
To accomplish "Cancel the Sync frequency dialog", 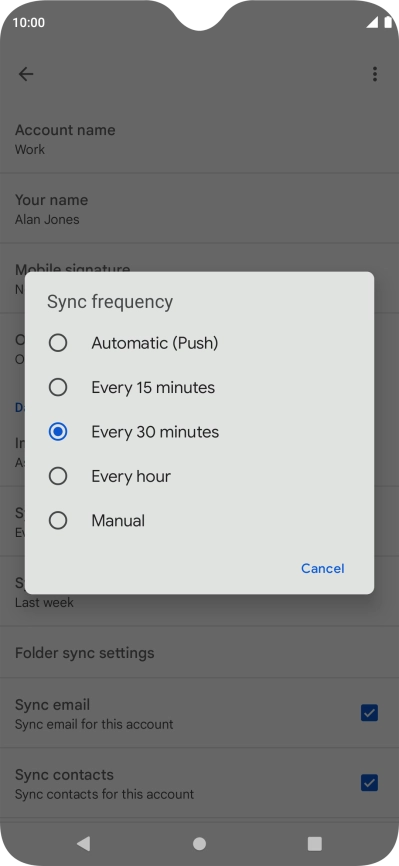I will 323,568.
